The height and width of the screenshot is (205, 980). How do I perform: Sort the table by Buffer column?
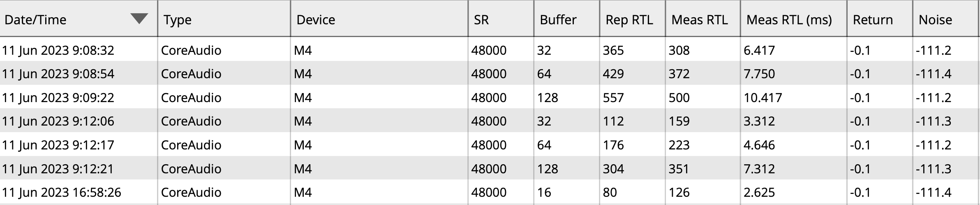coord(558,20)
